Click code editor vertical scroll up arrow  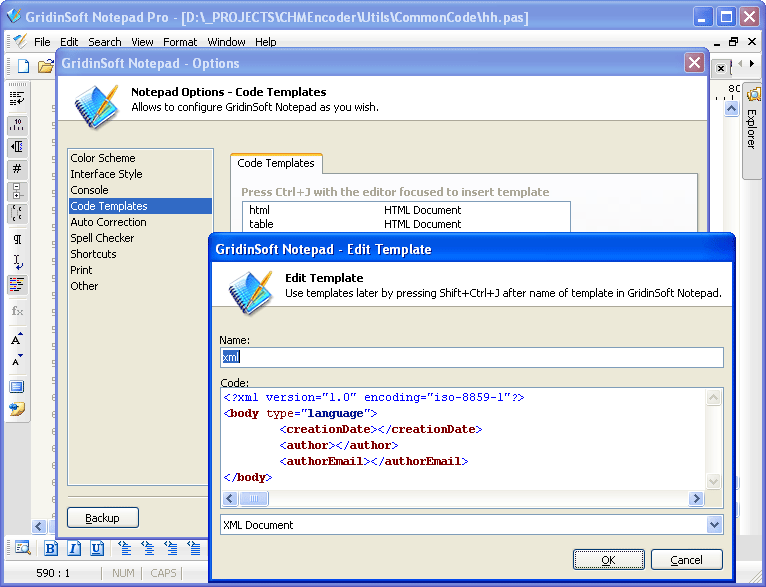pos(713,397)
